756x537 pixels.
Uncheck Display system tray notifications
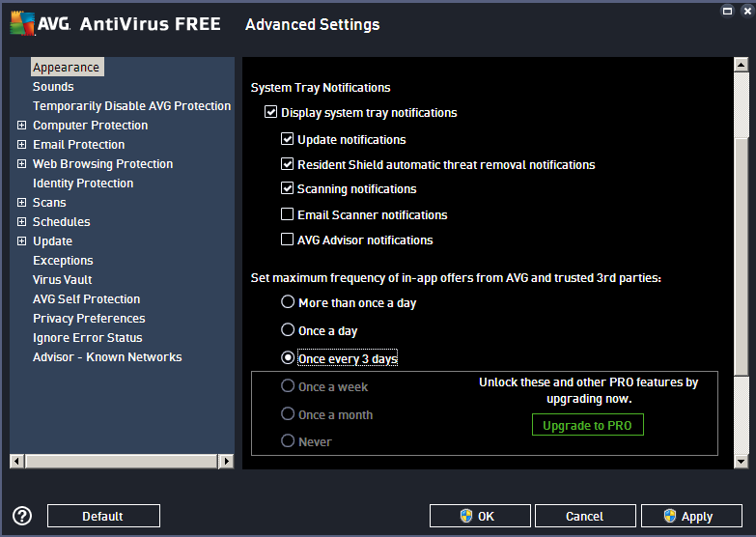click(x=270, y=113)
